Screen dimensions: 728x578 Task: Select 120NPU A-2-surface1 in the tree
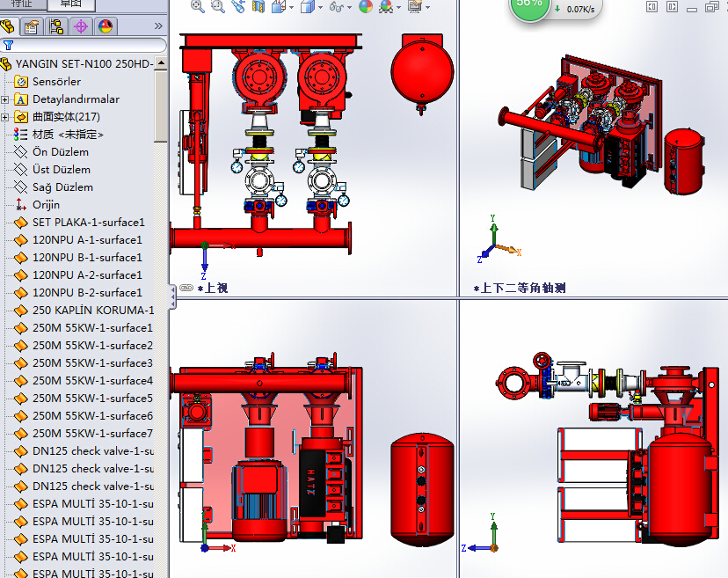pyautogui.click(x=87, y=275)
